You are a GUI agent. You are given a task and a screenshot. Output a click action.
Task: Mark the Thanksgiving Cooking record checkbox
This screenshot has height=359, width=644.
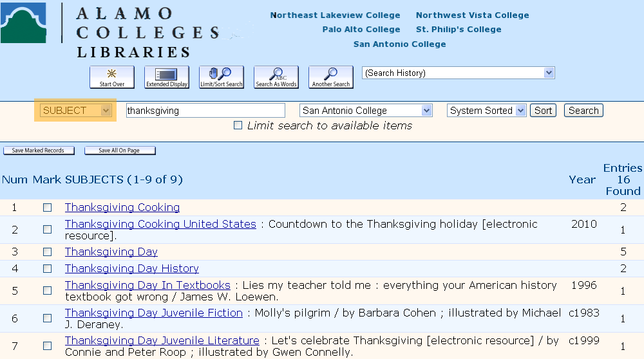tap(47, 208)
